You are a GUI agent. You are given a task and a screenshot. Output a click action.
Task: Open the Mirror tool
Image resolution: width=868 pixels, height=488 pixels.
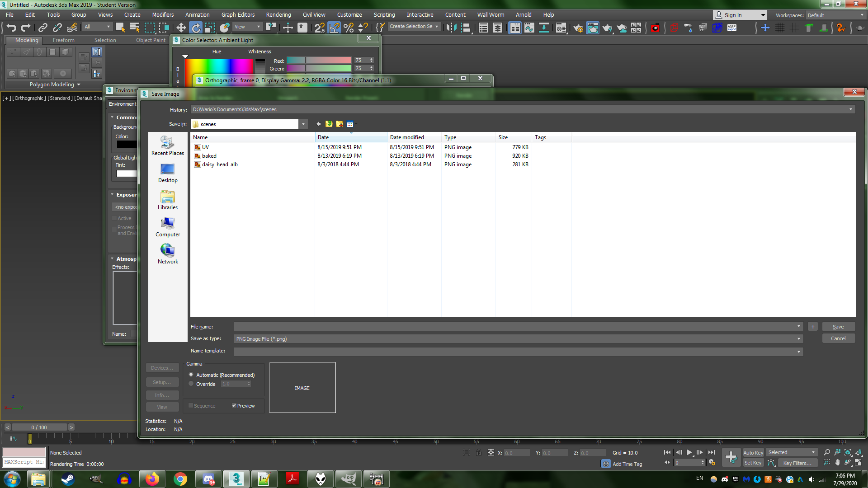pos(451,28)
